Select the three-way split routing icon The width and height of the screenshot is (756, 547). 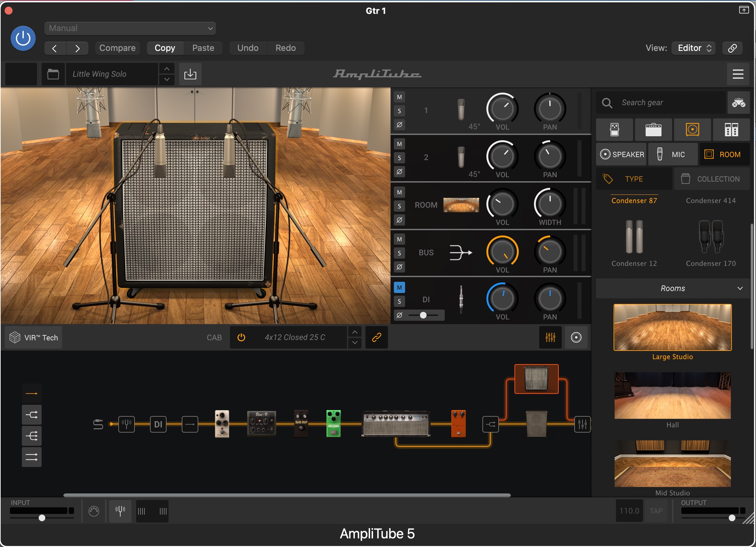(32, 436)
